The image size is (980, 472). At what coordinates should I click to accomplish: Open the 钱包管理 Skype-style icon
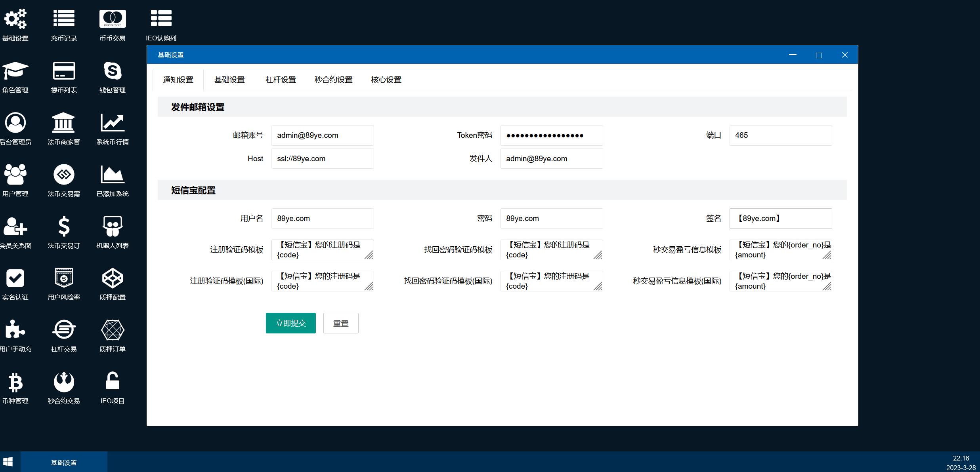113,71
